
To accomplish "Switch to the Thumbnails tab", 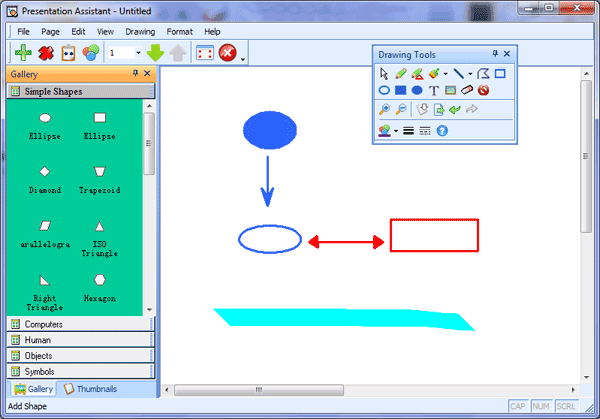I will pos(90,389).
